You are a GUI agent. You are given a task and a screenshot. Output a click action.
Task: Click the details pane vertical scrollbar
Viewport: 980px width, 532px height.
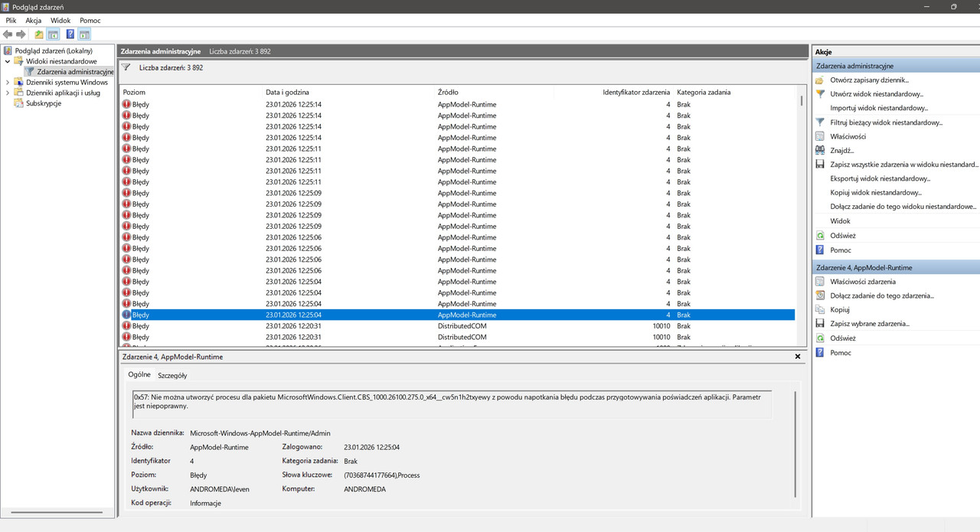coord(796,444)
